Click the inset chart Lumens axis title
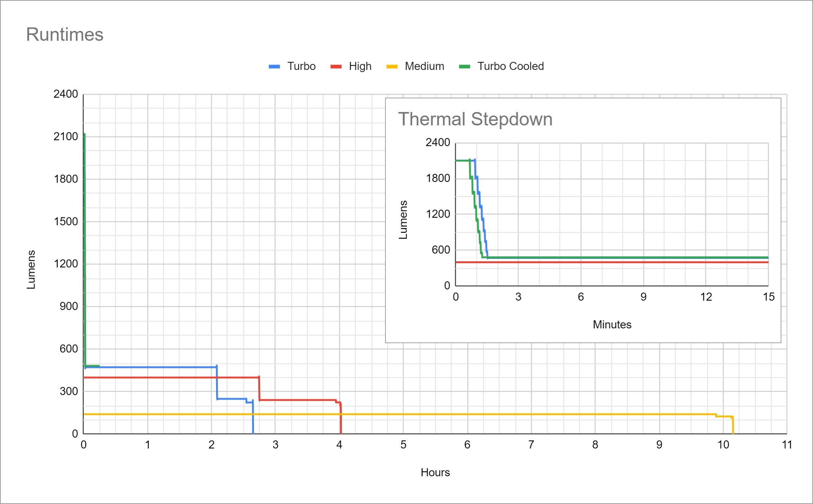Image resolution: width=813 pixels, height=504 pixels. click(x=403, y=220)
